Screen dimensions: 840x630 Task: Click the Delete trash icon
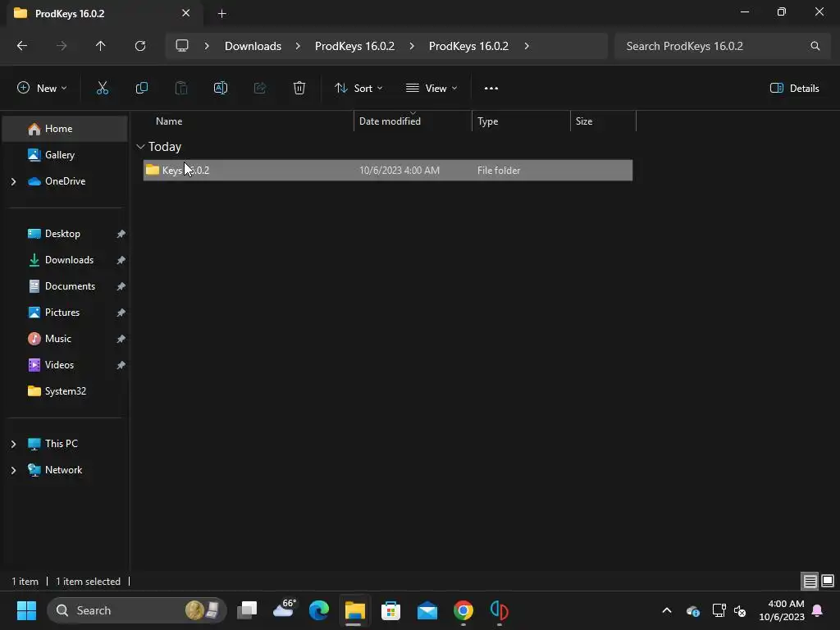point(299,89)
